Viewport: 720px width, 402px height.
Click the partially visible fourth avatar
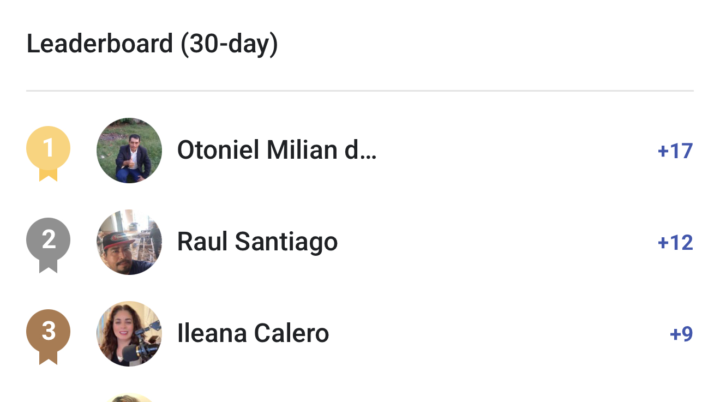[129, 398]
